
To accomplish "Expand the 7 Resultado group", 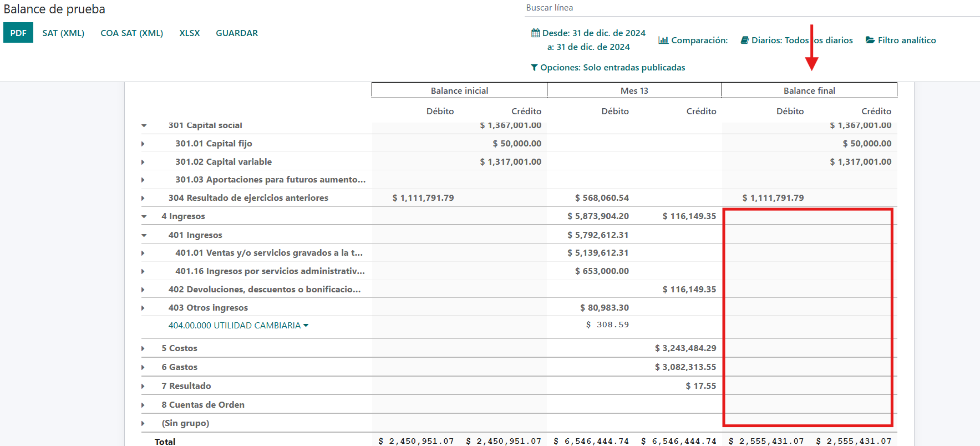I will [x=143, y=386].
